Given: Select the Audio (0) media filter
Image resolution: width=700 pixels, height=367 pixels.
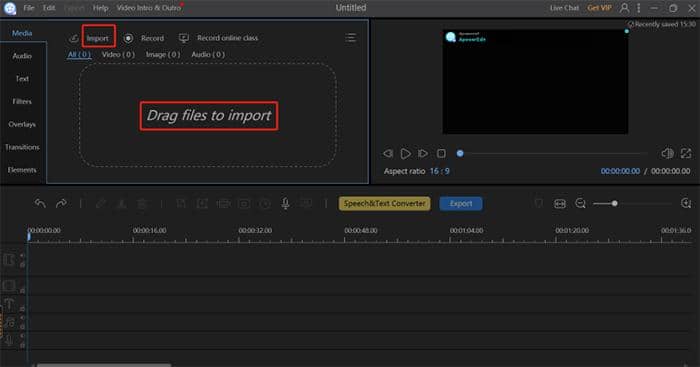Looking at the screenshot, I should 208,54.
